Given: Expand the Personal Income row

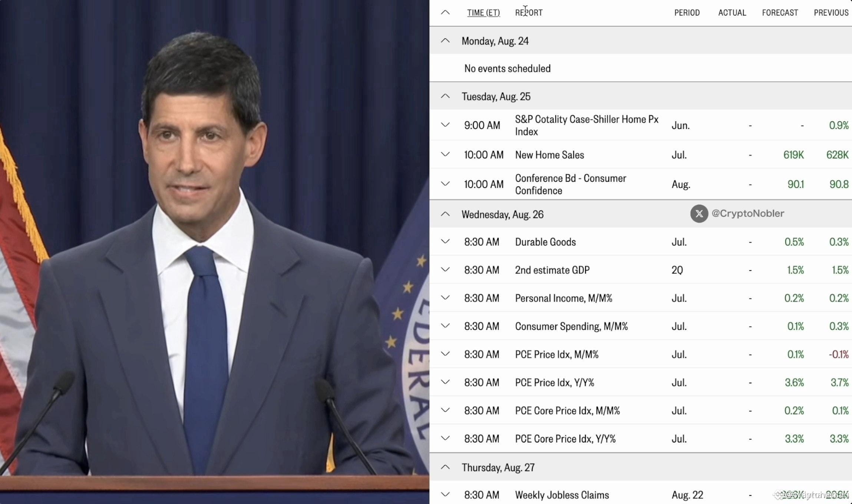Looking at the screenshot, I should coord(445,298).
